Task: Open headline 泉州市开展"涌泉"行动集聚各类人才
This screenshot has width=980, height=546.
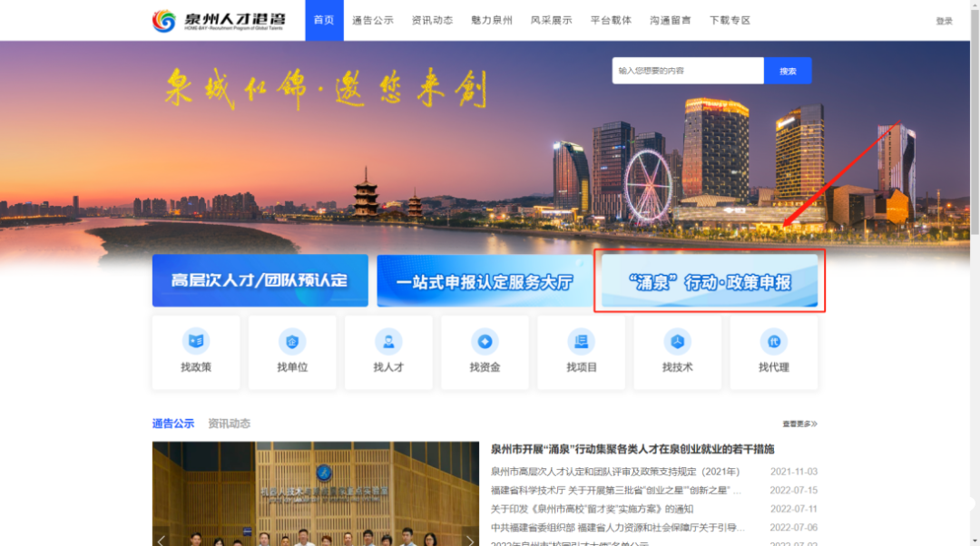Action: (x=632, y=449)
